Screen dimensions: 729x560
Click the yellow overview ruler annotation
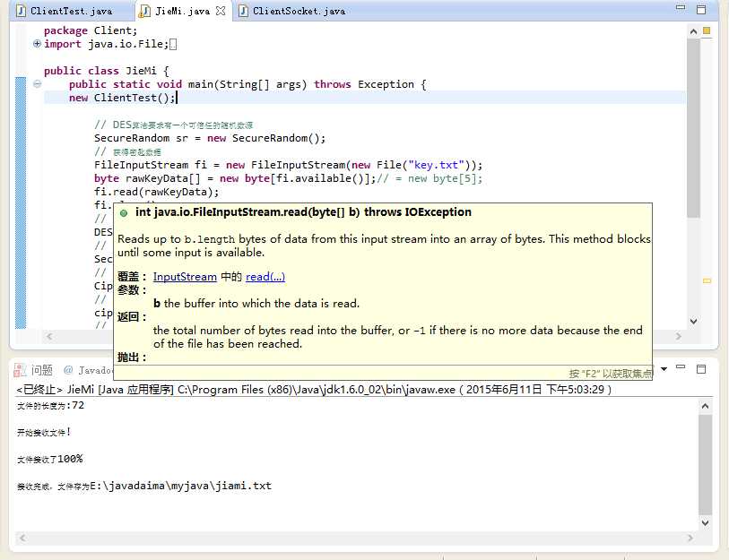coord(707,280)
